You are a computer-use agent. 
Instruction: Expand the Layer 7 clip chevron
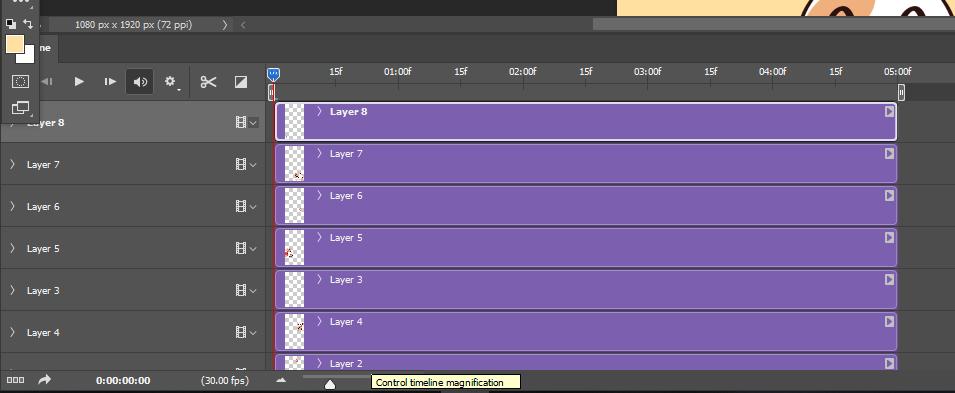pyautogui.click(x=319, y=154)
